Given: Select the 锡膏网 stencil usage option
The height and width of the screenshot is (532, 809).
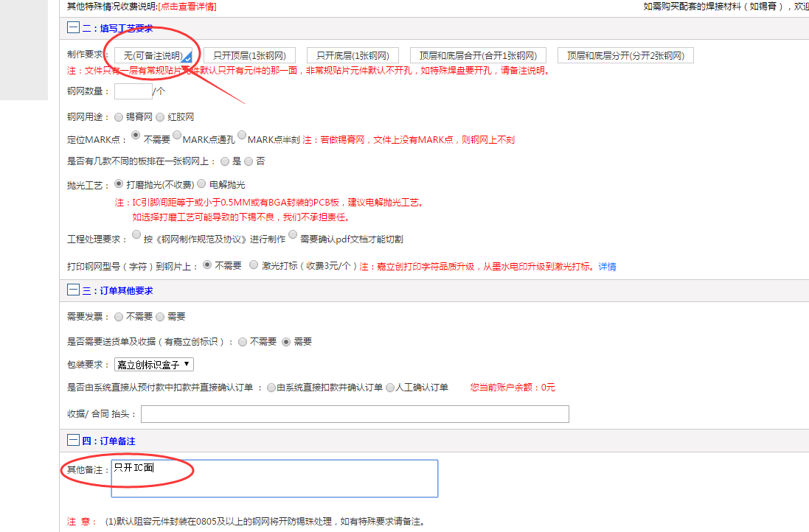Looking at the screenshot, I should [118, 116].
